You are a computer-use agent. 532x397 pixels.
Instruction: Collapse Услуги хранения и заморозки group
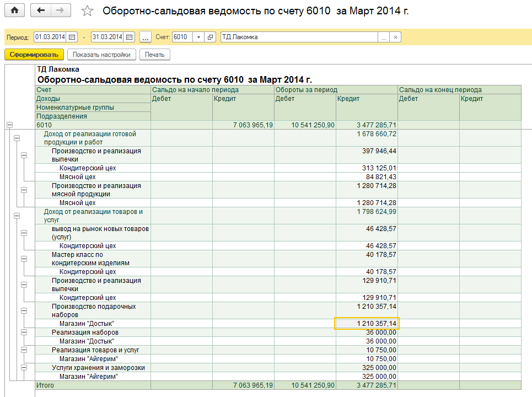(24, 367)
